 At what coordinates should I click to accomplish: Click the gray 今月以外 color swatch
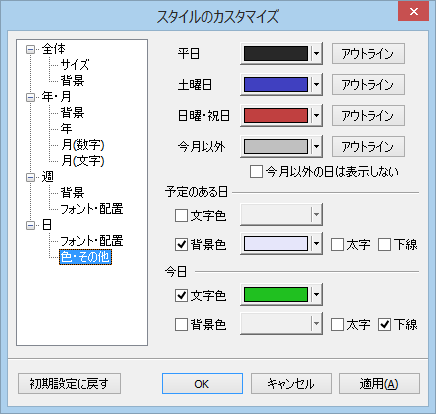click(x=276, y=147)
